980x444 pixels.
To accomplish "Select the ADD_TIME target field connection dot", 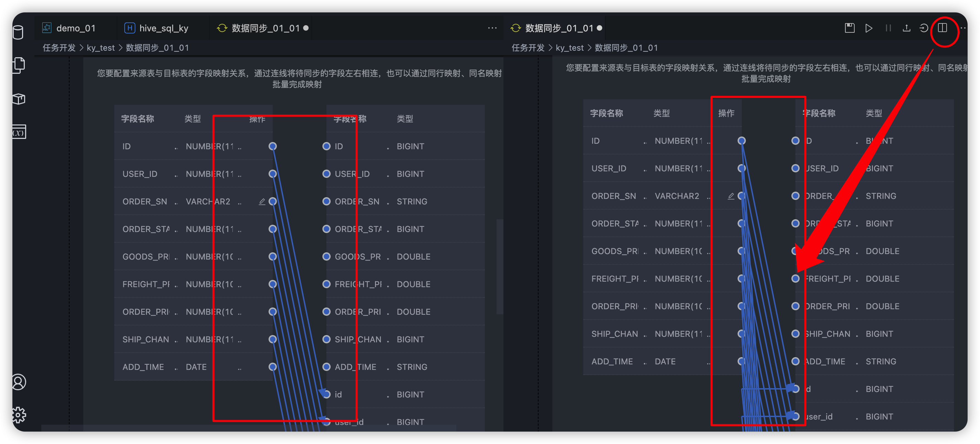I will [x=326, y=367].
